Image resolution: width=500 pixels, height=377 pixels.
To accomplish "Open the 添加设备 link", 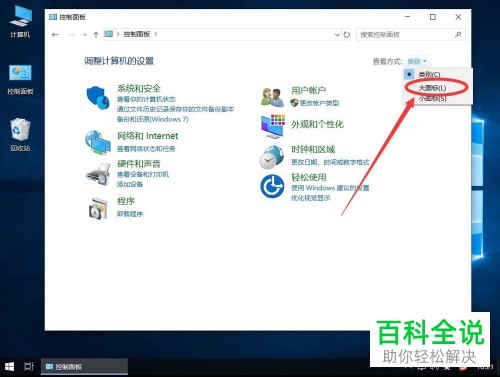I will (130, 184).
